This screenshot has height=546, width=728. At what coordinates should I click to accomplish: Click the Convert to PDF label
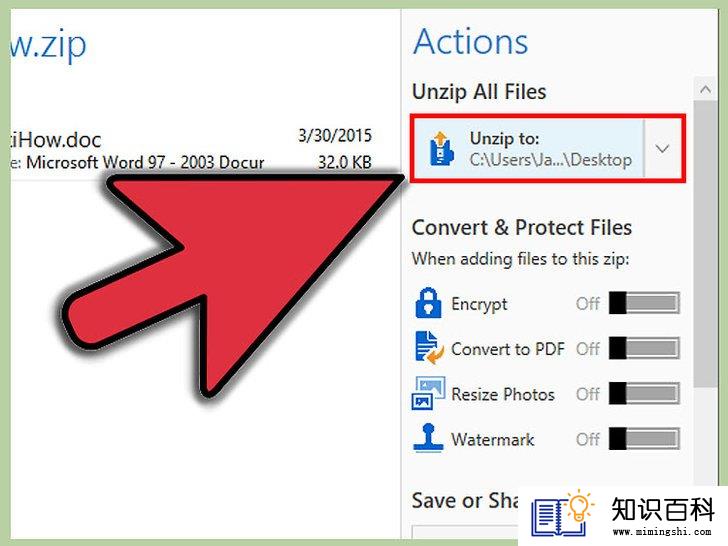coord(508,349)
